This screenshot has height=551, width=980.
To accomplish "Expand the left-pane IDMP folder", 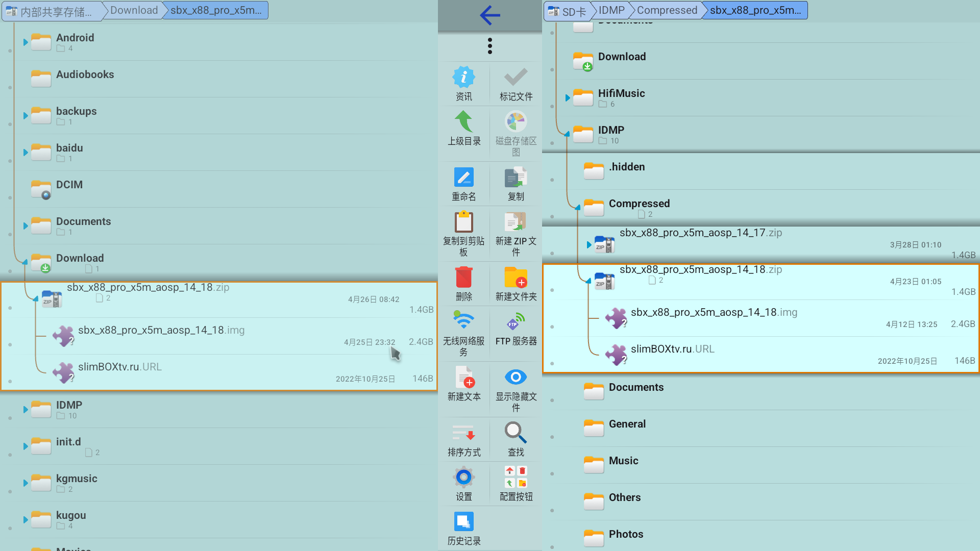I will [26, 410].
